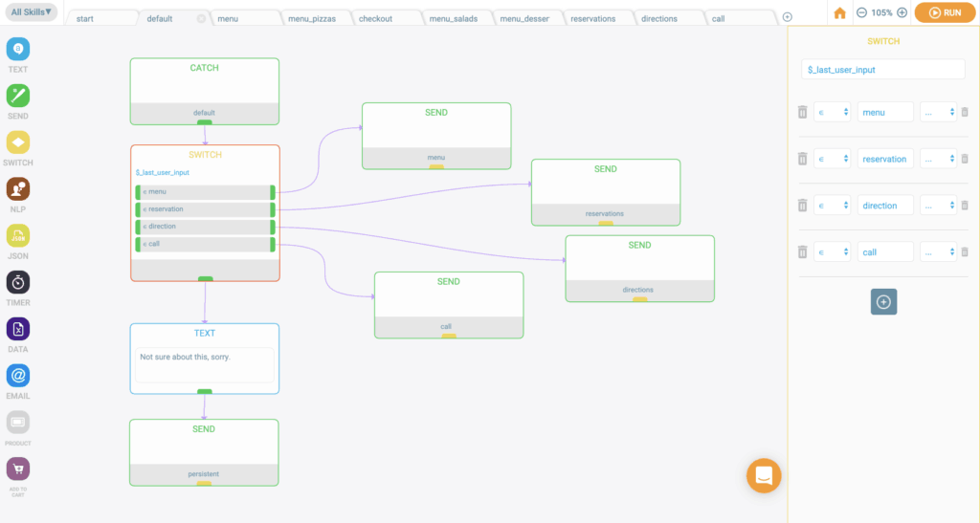Click the small right trash icon in direction row
Screen dimensions: 980x523
[965, 206]
